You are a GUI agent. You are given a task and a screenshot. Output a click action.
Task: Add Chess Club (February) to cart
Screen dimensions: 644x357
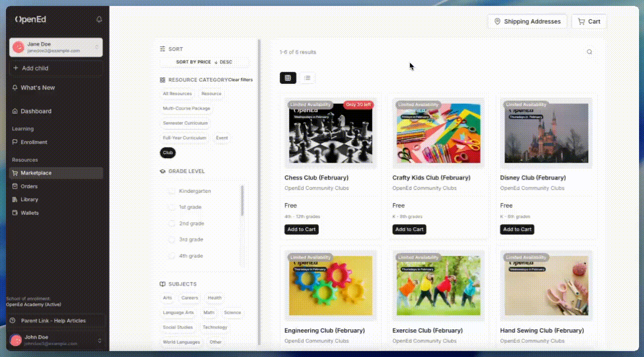pos(301,230)
